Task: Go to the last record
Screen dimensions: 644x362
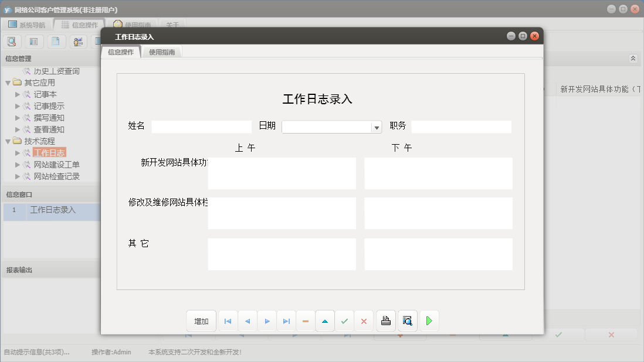Action: [x=286, y=320]
